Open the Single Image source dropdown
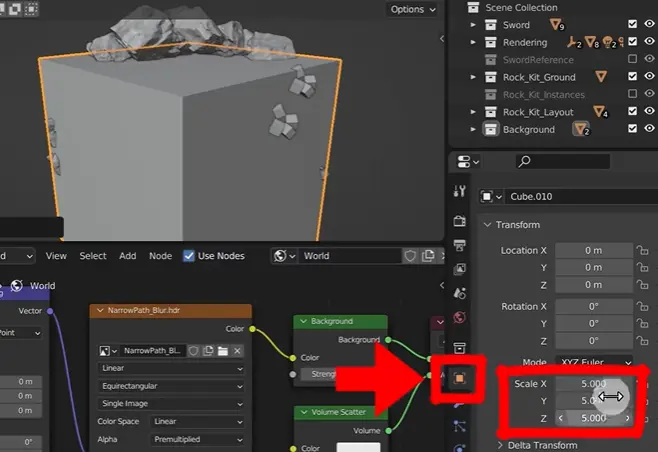 pos(172,404)
